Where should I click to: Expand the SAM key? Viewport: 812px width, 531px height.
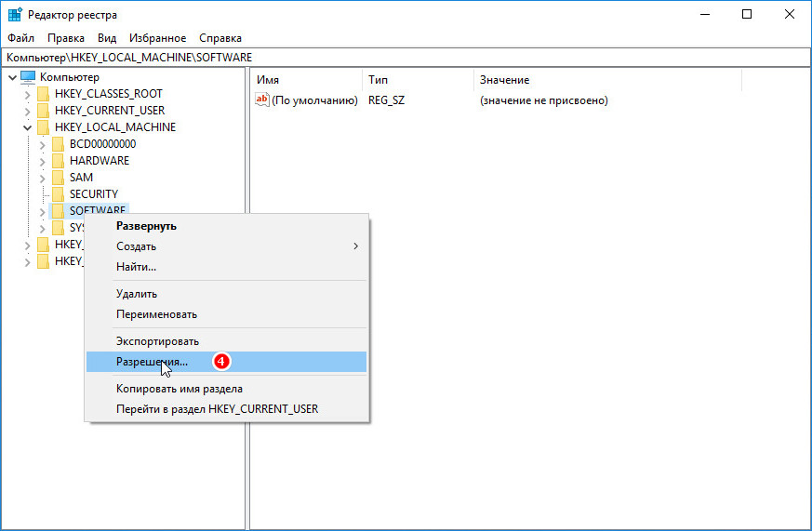(x=43, y=179)
